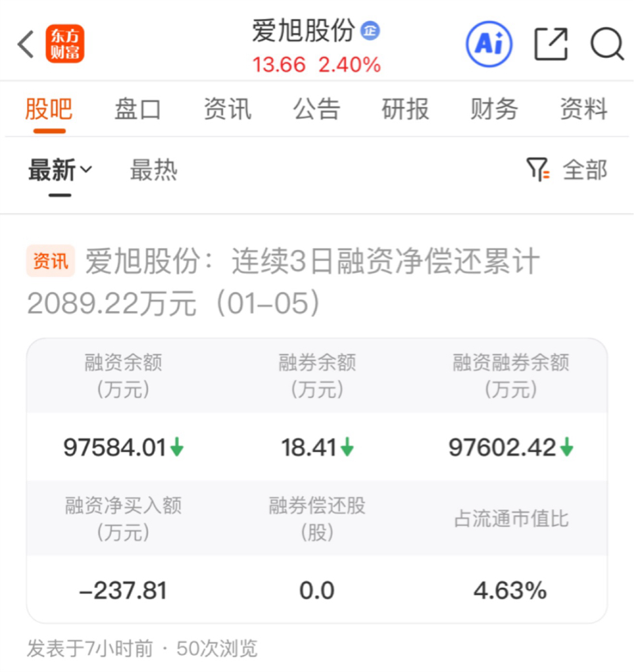
Task: Select the 研报 tab
Action: point(406,109)
